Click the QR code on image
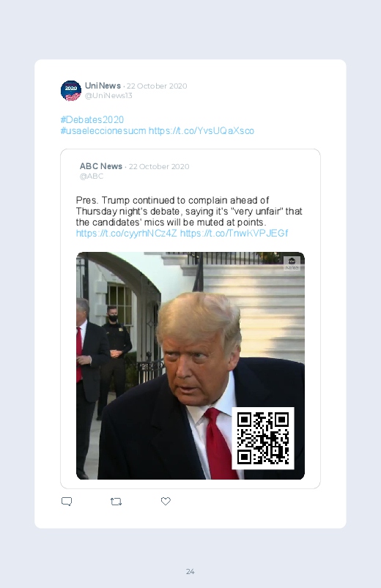This screenshot has height=588, width=381. [263, 438]
